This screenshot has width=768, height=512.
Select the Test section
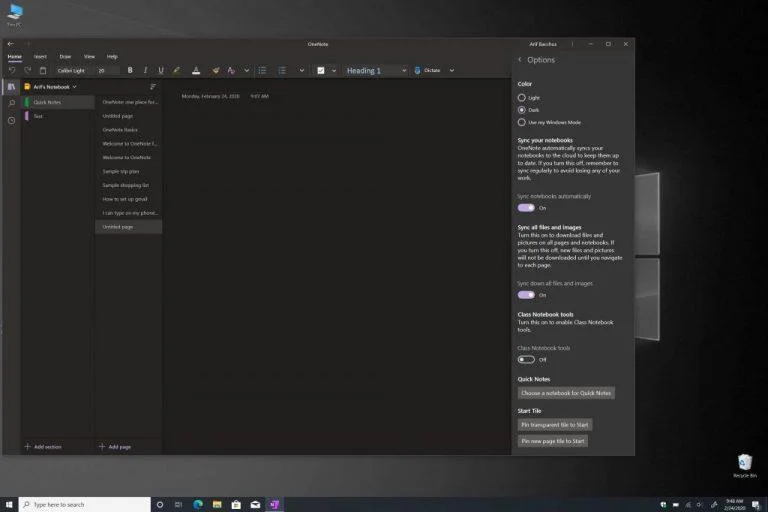point(59,116)
